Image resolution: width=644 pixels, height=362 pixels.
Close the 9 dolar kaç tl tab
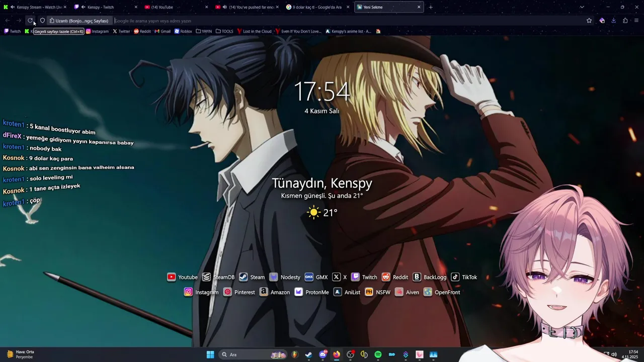coord(348,7)
